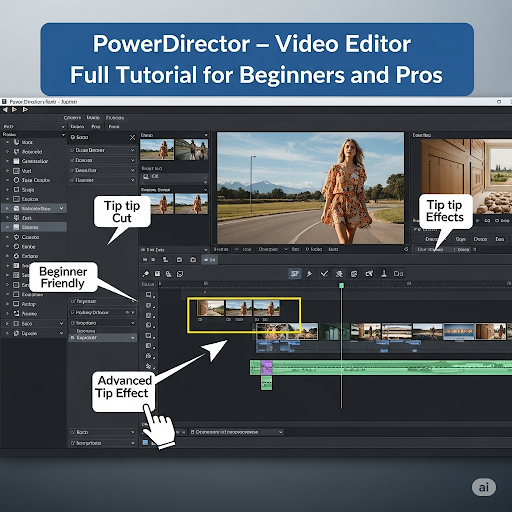Viewport: 512px width, 512px height.
Task: Open the first menu item in the top menu bar
Action: click(x=72, y=118)
